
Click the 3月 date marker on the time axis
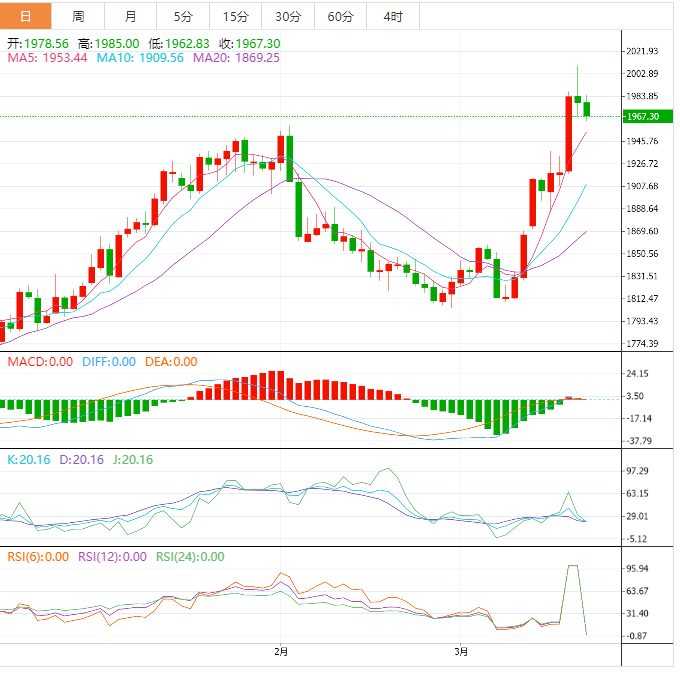click(x=460, y=652)
